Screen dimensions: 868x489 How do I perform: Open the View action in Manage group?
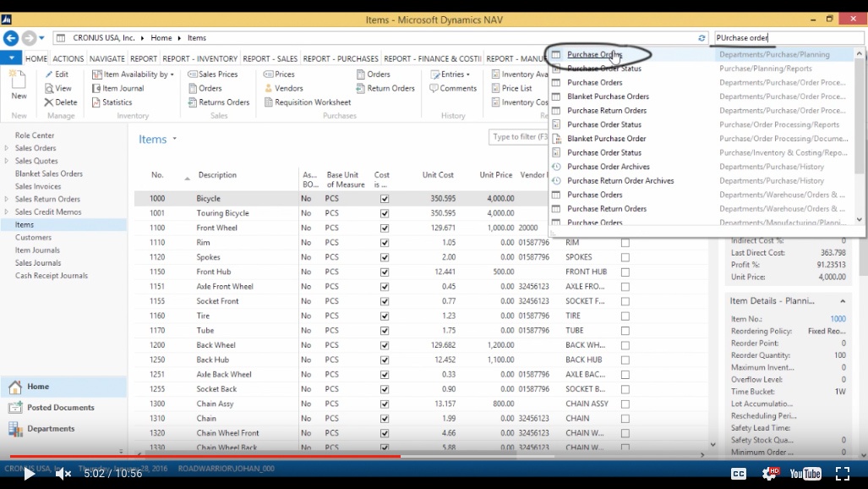(58, 88)
